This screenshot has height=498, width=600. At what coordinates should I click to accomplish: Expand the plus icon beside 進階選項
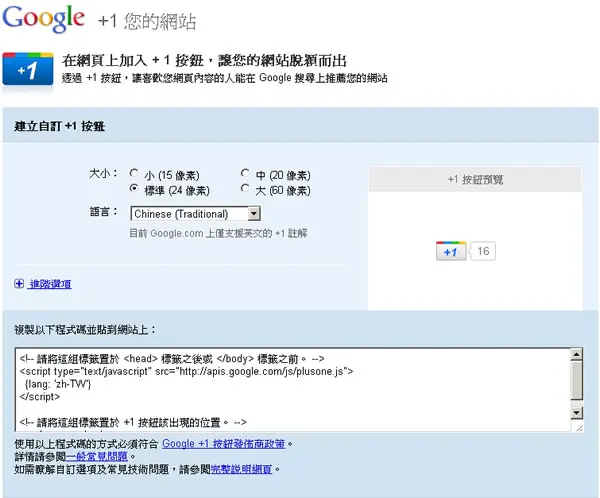[x=19, y=284]
